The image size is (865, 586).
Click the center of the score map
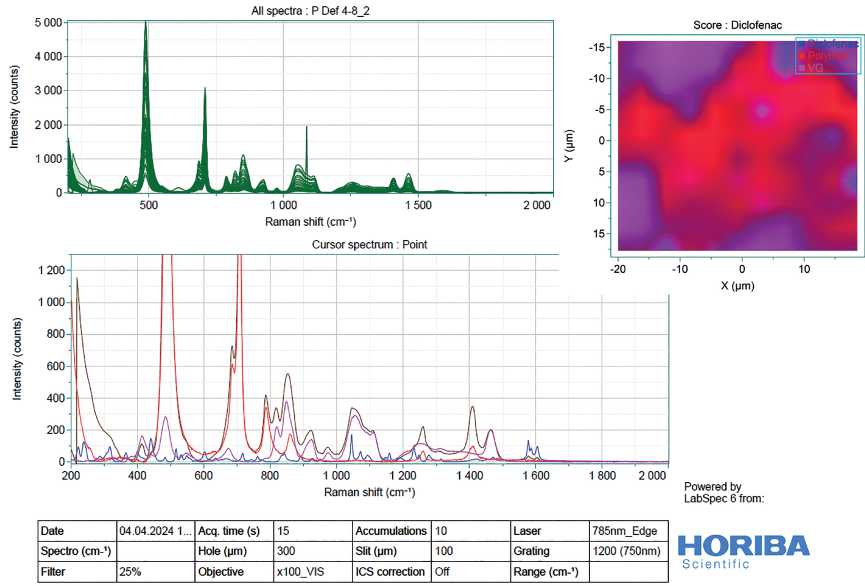(741, 145)
